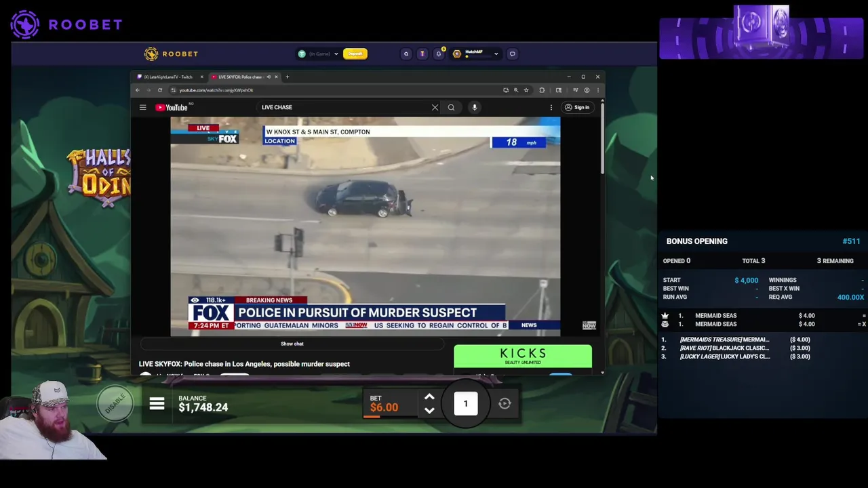868x488 pixels.
Task: Click the YouTube page vertical scrollbar
Action: tap(602, 139)
